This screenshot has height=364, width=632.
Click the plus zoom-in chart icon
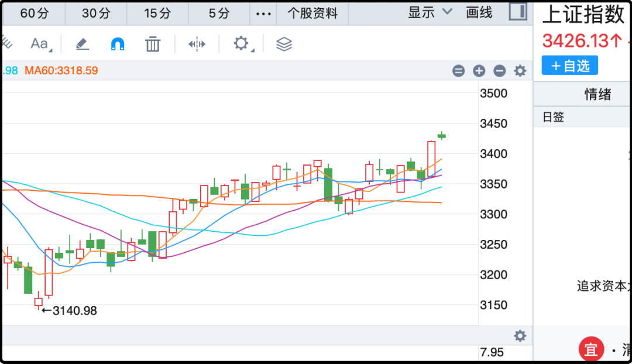coord(479,71)
